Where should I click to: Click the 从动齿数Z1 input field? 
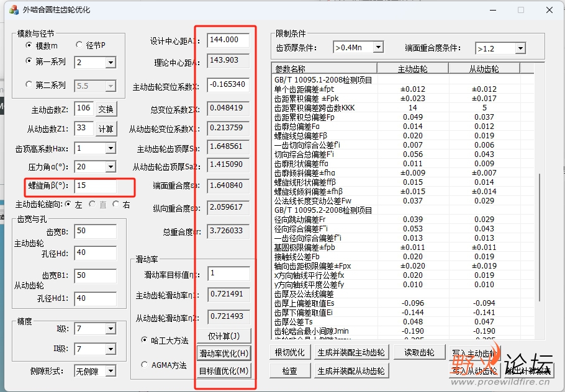point(84,128)
